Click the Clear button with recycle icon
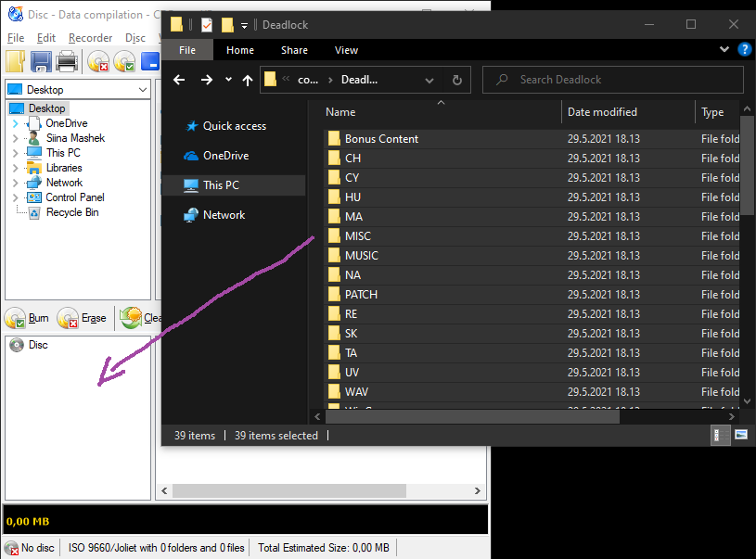 (x=140, y=318)
